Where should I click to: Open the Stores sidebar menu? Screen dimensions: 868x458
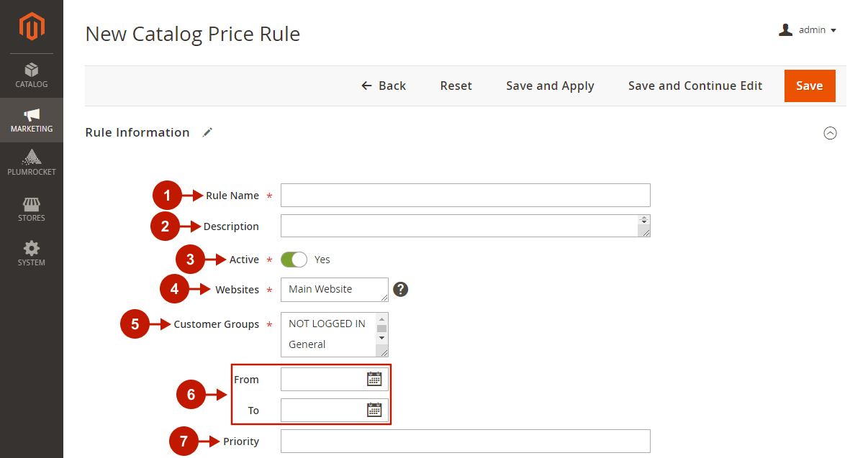[32, 209]
